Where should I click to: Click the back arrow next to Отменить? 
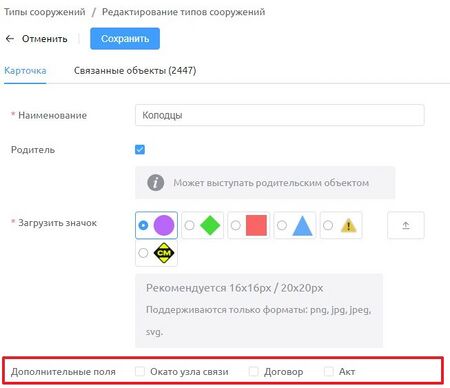pyautogui.click(x=10, y=39)
